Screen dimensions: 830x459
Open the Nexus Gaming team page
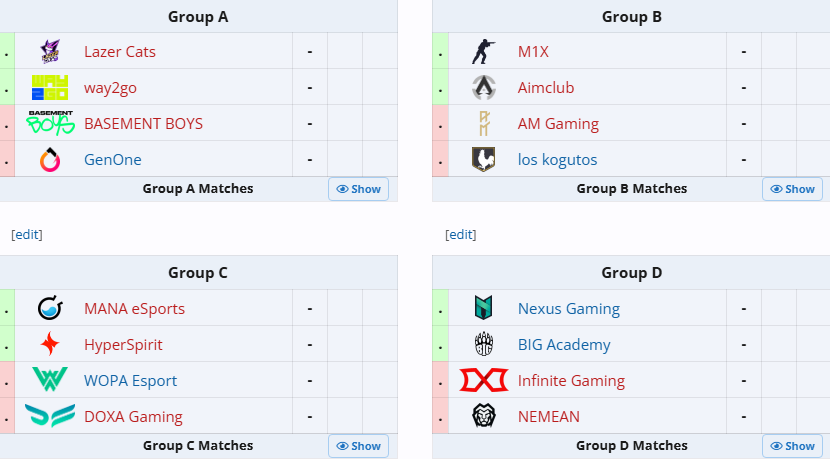coord(568,309)
